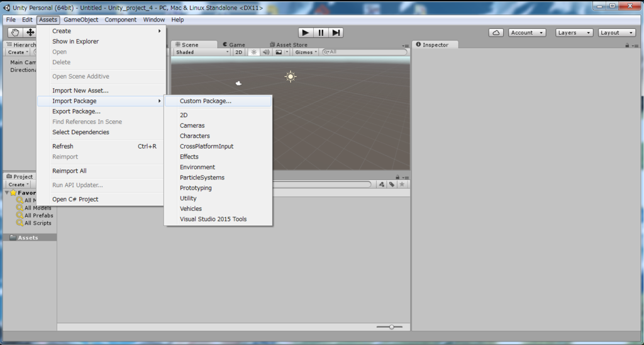644x345 pixels.
Task: Import the Cameras package
Action: click(218, 125)
